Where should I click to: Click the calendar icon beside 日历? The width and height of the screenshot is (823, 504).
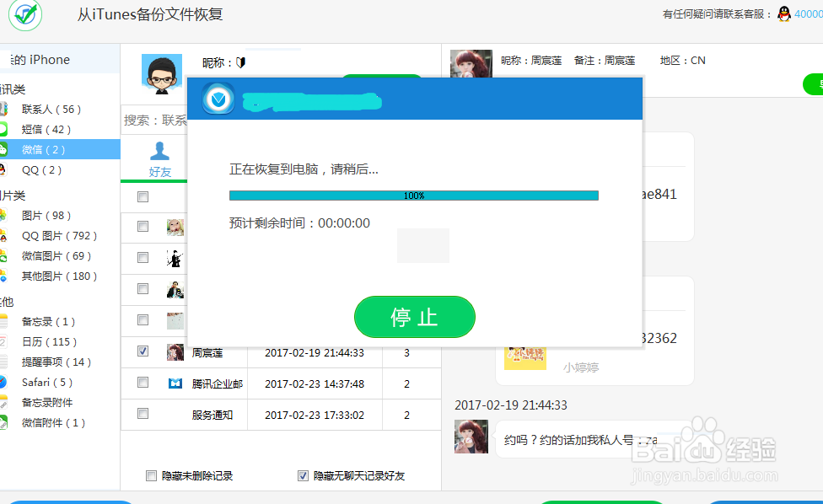click(x=3, y=342)
